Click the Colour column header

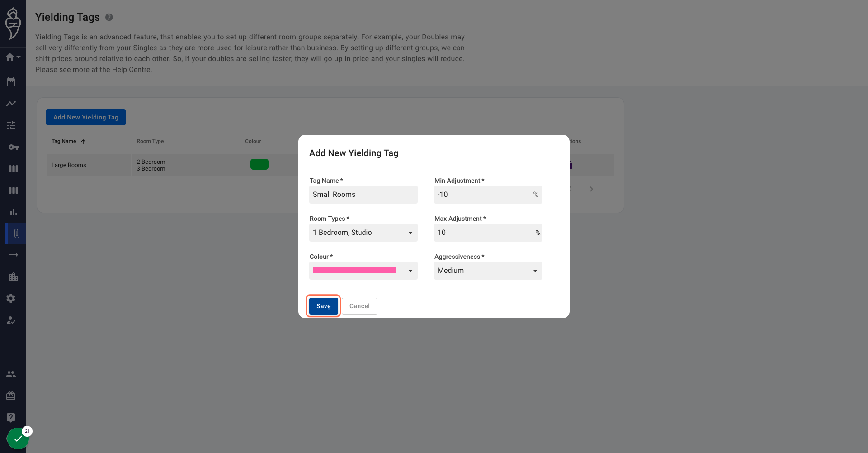click(253, 141)
